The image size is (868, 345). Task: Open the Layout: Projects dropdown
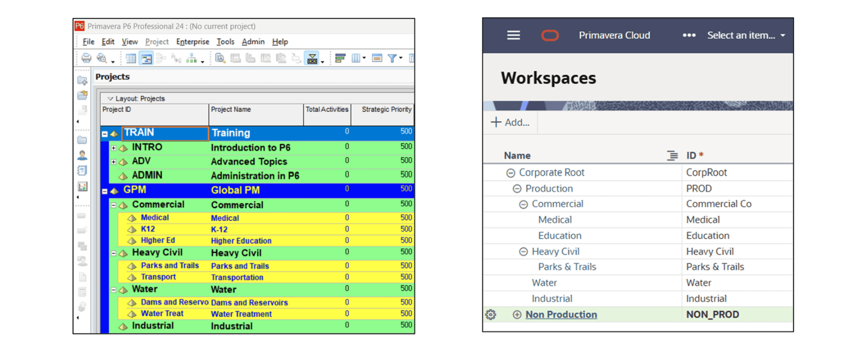pyautogui.click(x=136, y=98)
